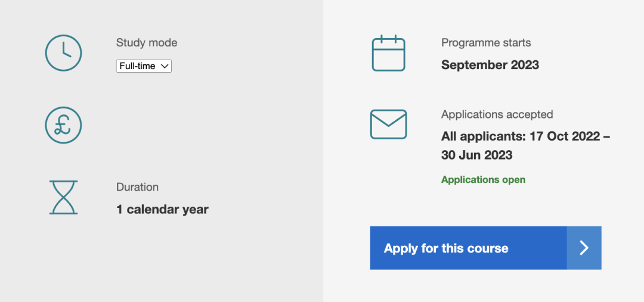Click the clock icon beside Study mode

(x=63, y=53)
